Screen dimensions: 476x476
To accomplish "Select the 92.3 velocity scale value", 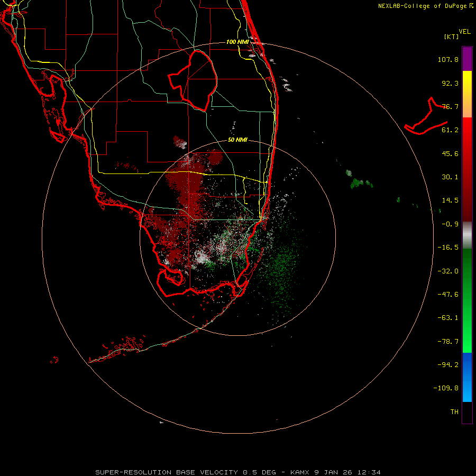I will click(450, 83).
